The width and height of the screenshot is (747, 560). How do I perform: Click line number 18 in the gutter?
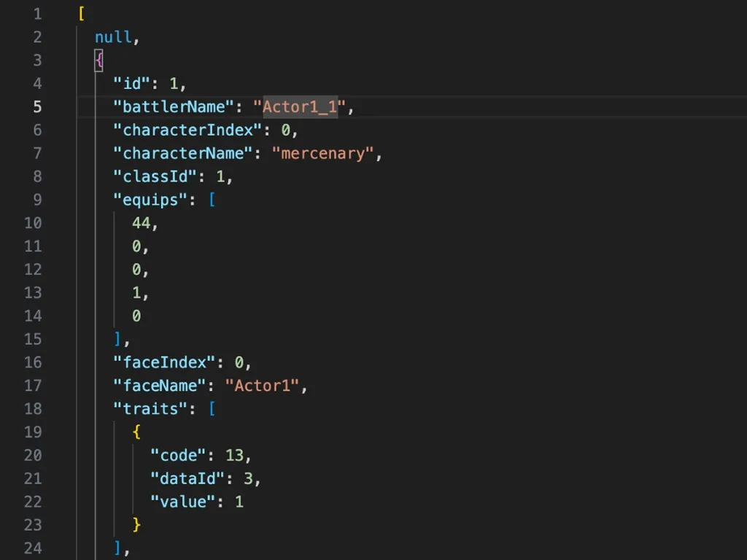pyautogui.click(x=33, y=409)
